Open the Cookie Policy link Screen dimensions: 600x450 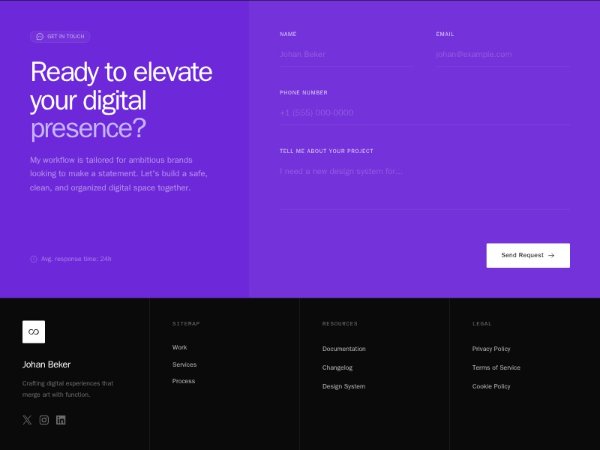[x=491, y=386]
